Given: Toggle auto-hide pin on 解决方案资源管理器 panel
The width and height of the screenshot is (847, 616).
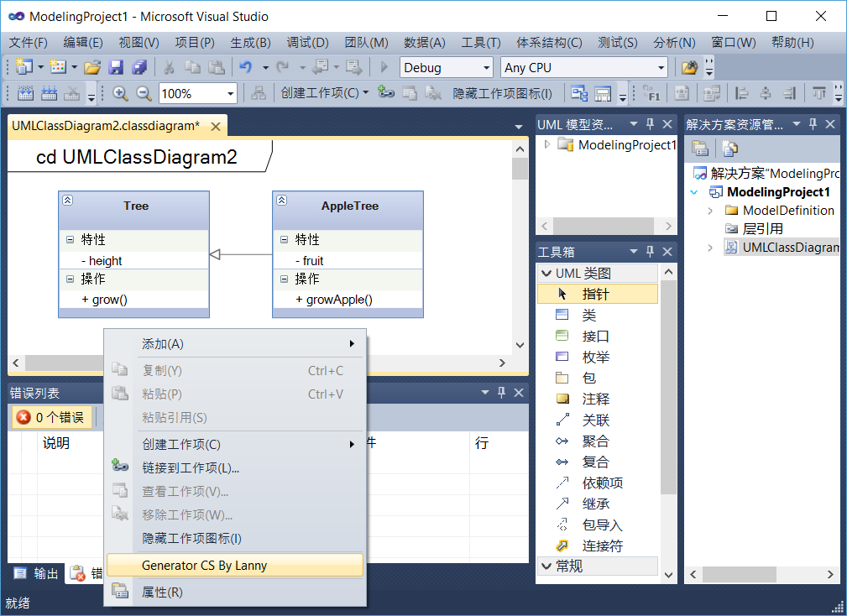Looking at the screenshot, I should click(813, 125).
